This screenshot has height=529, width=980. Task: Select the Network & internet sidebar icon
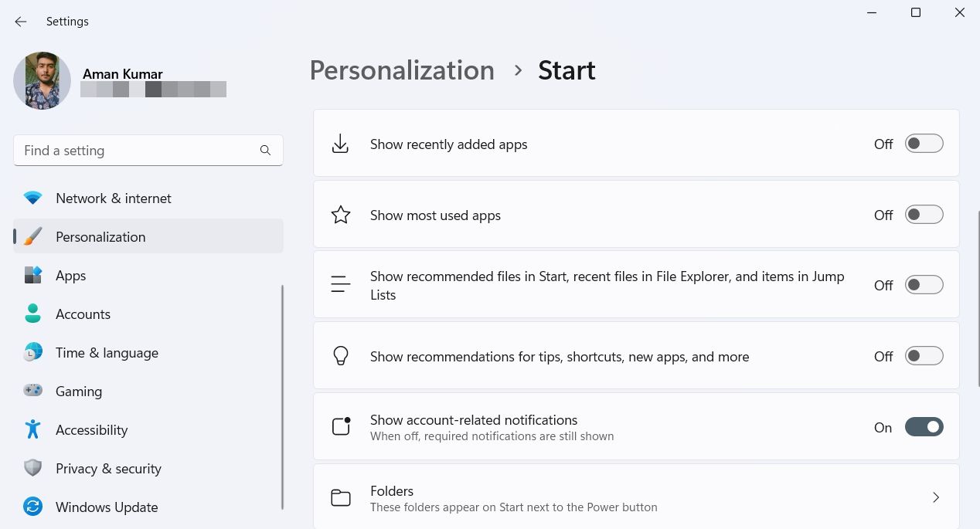coord(32,198)
